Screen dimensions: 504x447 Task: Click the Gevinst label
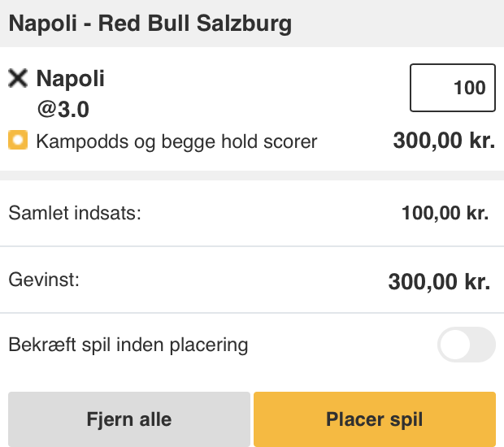pyautogui.click(x=44, y=280)
